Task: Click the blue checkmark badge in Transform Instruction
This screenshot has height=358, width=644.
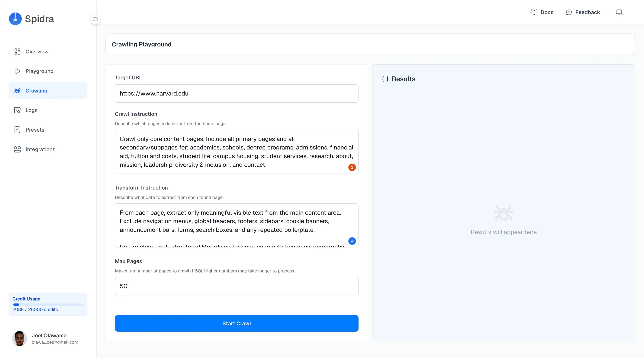Action: click(x=352, y=241)
